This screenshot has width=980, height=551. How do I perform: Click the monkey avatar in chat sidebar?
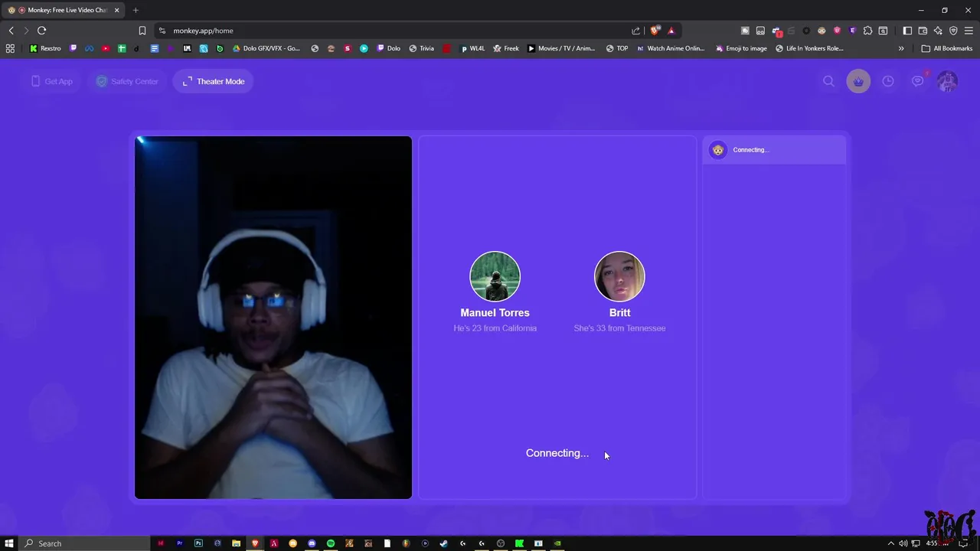[717, 150]
